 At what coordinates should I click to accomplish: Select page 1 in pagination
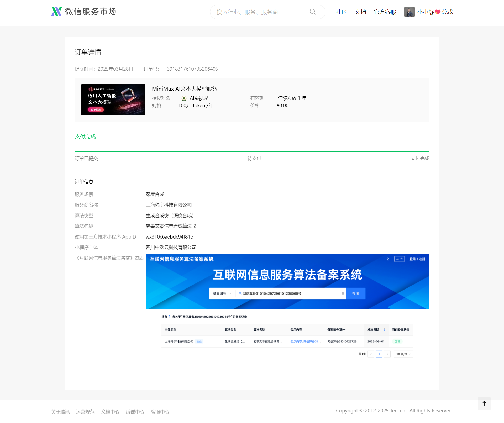pyautogui.click(x=379, y=354)
